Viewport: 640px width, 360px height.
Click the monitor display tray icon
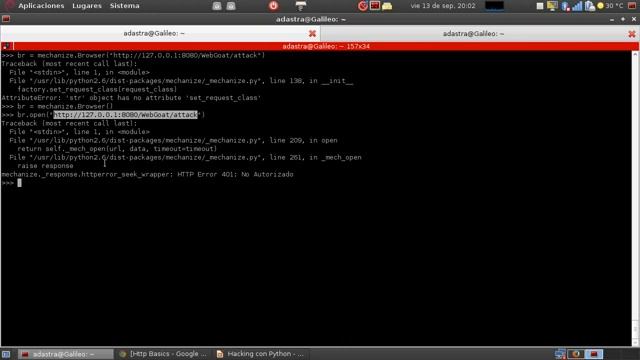(552, 6)
